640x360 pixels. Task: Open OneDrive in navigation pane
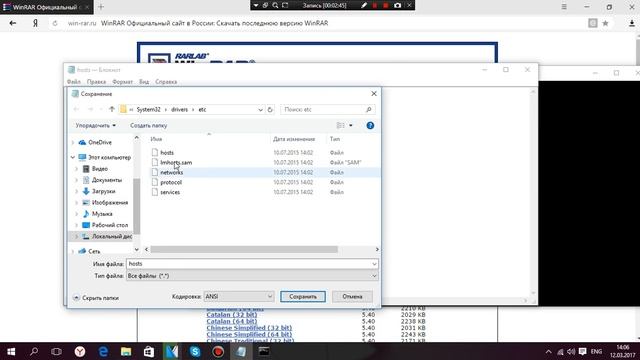click(100, 142)
